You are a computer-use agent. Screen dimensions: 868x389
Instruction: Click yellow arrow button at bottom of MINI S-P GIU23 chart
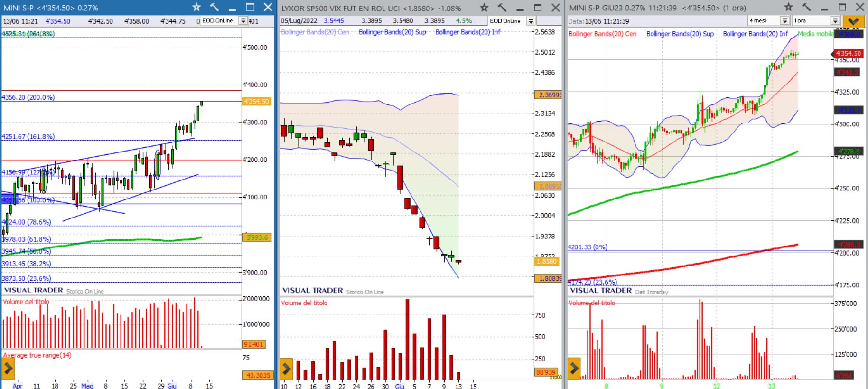click(x=574, y=368)
